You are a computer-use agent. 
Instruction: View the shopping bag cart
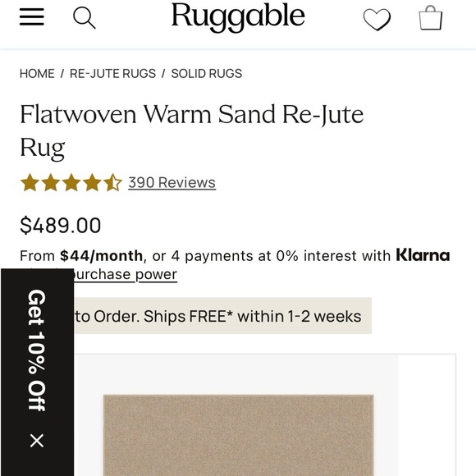tap(431, 18)
